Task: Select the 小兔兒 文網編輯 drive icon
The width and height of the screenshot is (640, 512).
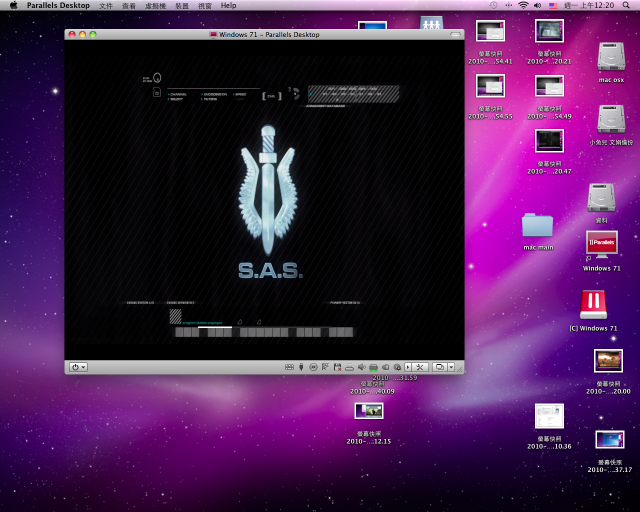Action: coord(611,119)
